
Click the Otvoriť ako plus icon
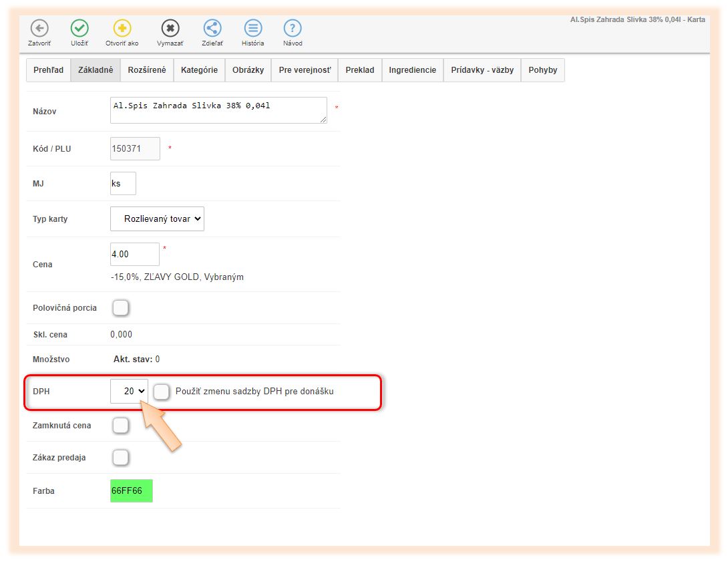pos(122,28)
